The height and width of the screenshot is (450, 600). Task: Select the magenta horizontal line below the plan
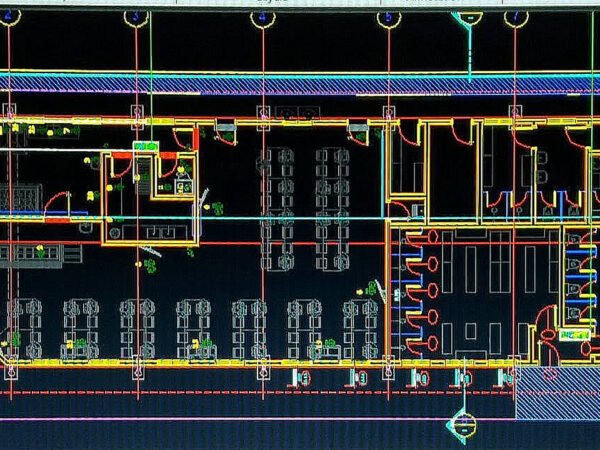257,419
